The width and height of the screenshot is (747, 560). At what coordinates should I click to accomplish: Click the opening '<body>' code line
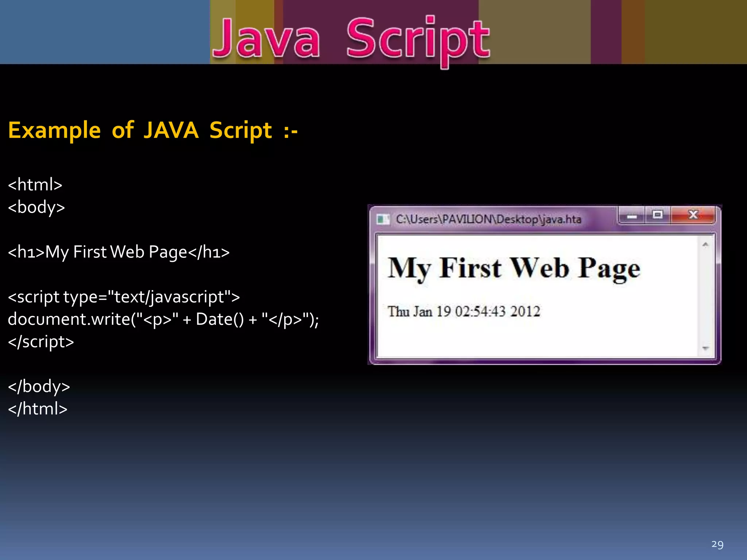[x=36, y=207]
